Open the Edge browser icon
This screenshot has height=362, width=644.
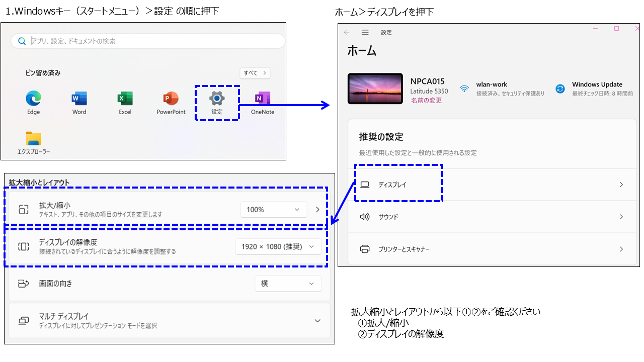coord(34,99)
